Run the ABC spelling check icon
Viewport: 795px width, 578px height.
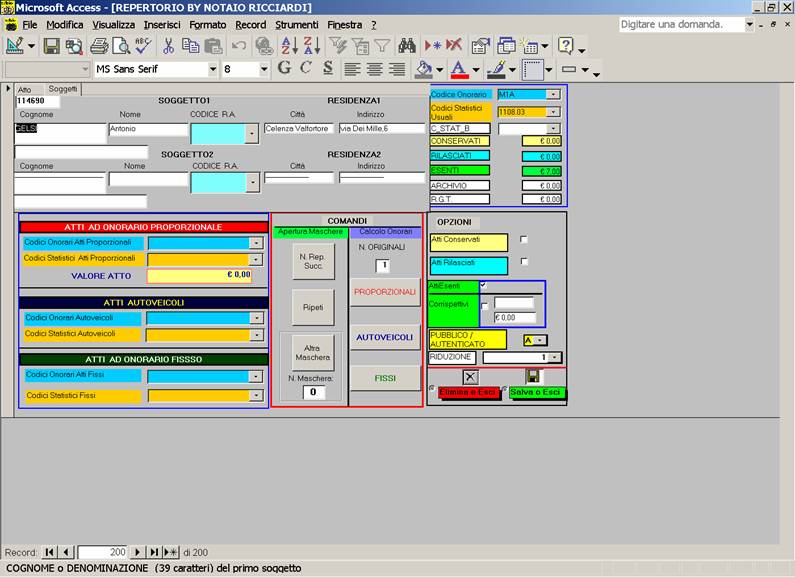[143, 46]
